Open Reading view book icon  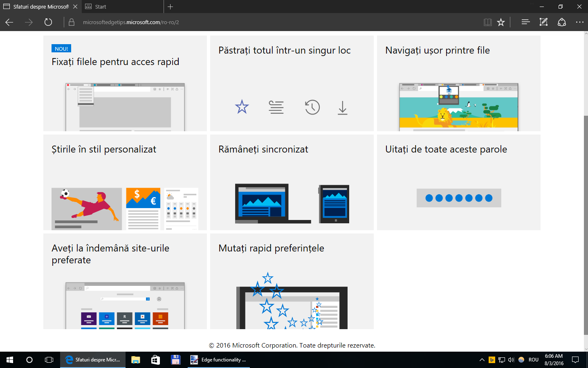(x=487, y=22)
